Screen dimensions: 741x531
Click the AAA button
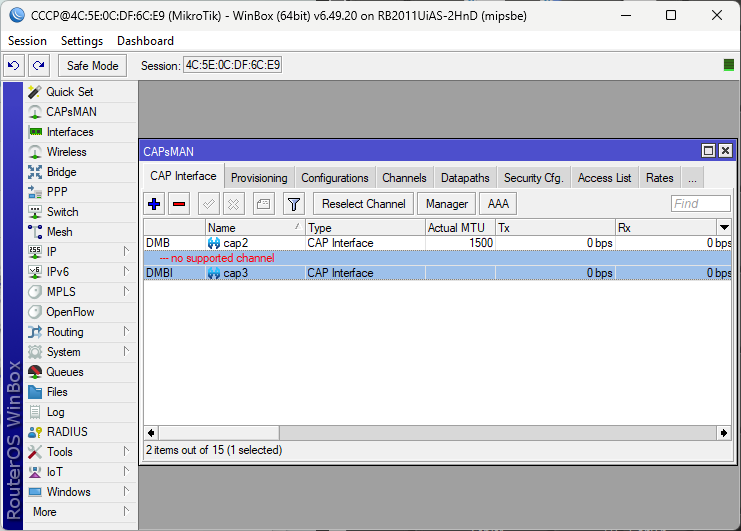click(x=498, y=204)
